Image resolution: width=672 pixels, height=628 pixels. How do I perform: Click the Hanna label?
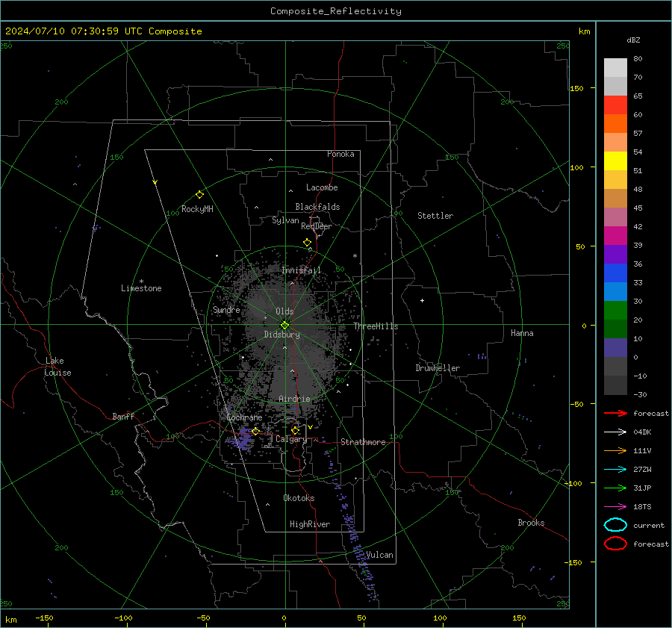pos(522,333)
